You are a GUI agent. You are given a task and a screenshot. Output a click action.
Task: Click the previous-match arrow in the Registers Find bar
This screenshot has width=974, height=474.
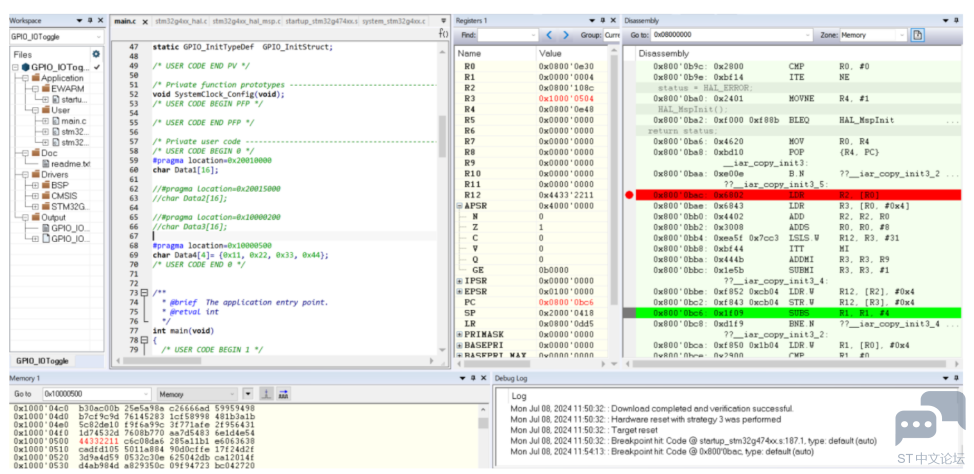548,35
